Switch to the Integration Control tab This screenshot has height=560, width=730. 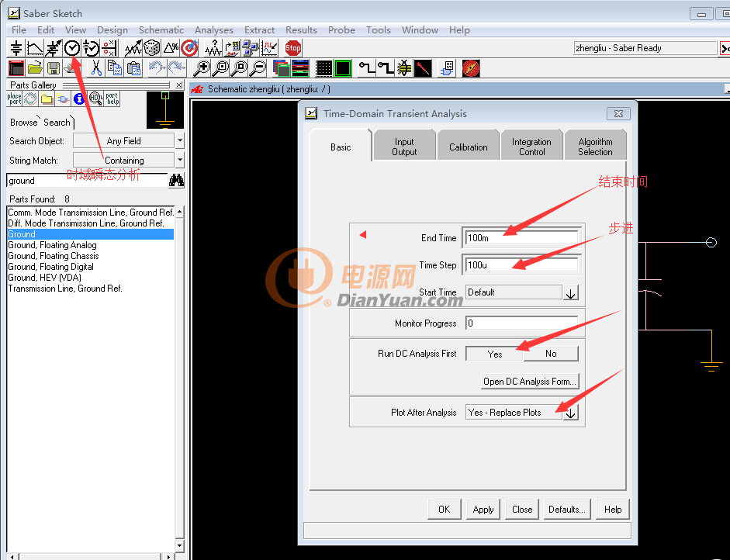pyautogui.click(x=531, y=147)
